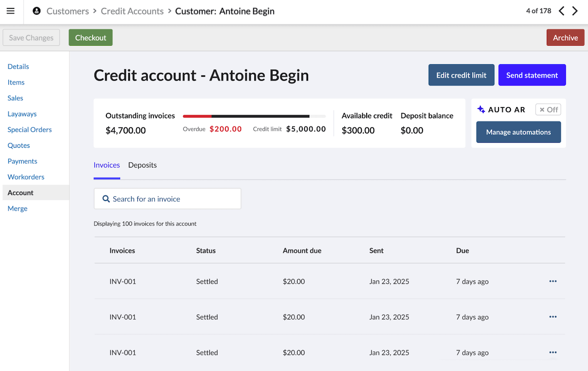Open the Workorders sidebar link
The image size is (588, 371).
pos(26,177)
